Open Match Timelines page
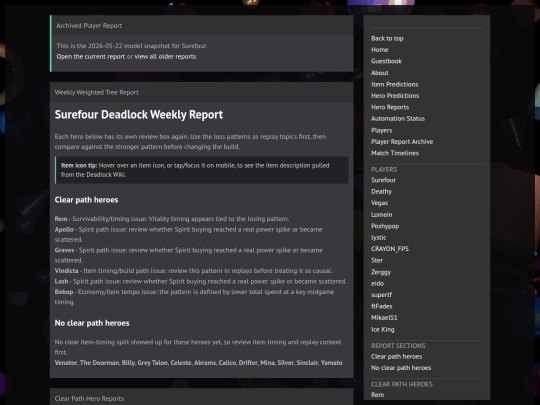540x405 pixels. click(395, 153)
